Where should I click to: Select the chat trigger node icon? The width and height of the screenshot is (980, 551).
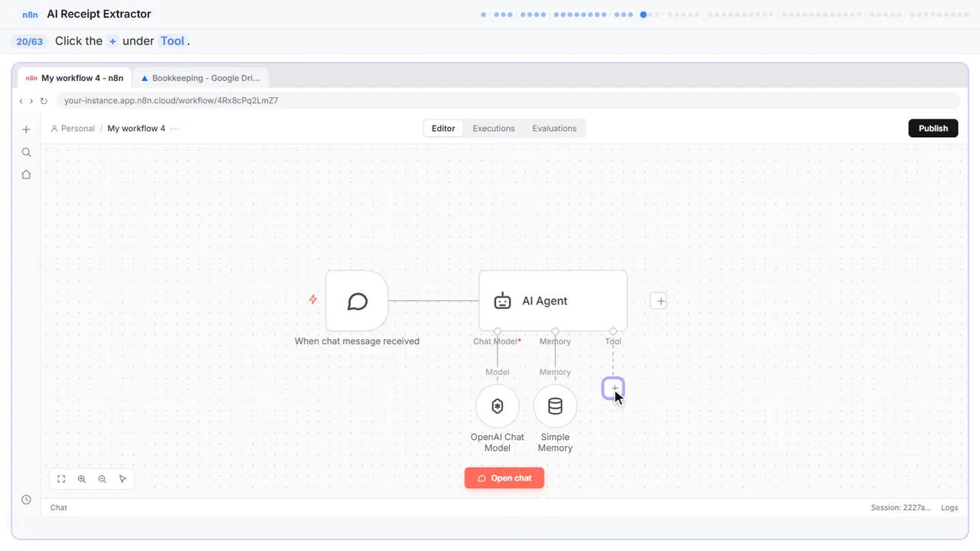tap(357, 301)
